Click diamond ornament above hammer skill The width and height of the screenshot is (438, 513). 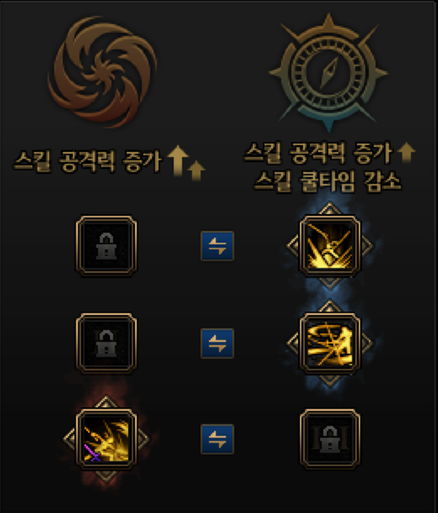pos(330,209)
